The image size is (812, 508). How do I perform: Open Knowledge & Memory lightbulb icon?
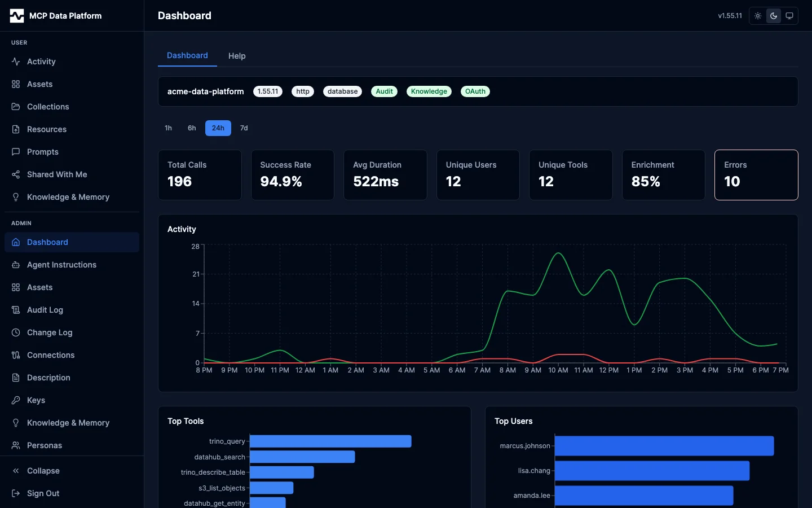coord(15,197)
